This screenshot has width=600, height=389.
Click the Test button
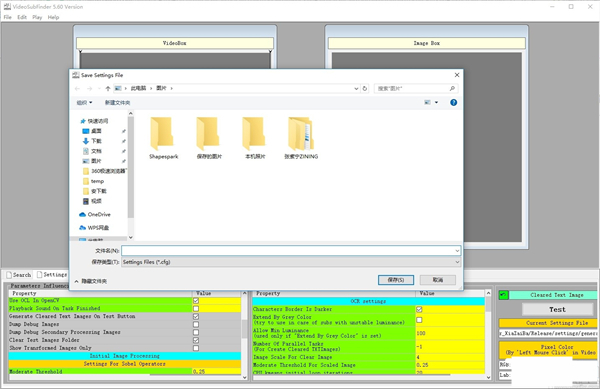(x=557, y=309)
